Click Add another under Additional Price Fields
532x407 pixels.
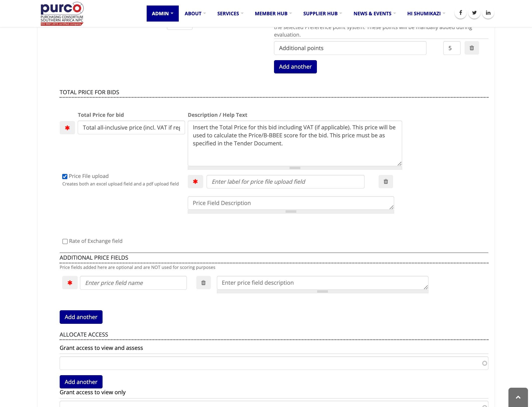pos(81,317)
